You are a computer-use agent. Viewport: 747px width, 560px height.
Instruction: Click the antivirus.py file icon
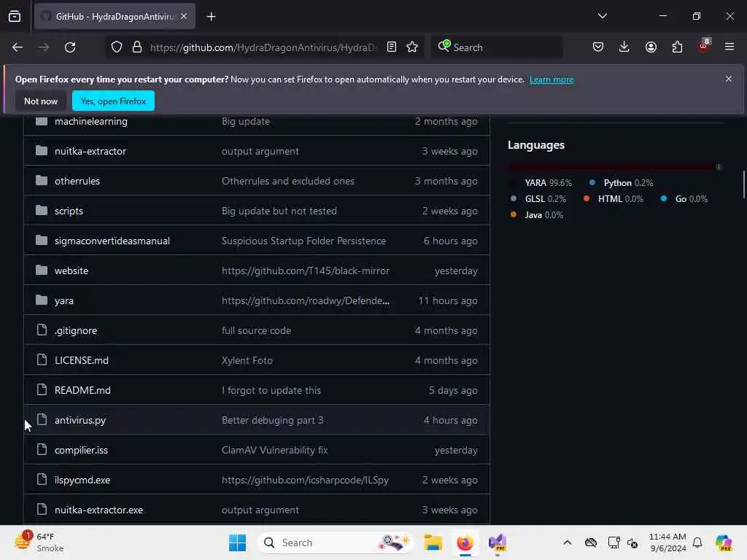click(x=42, y=419)
